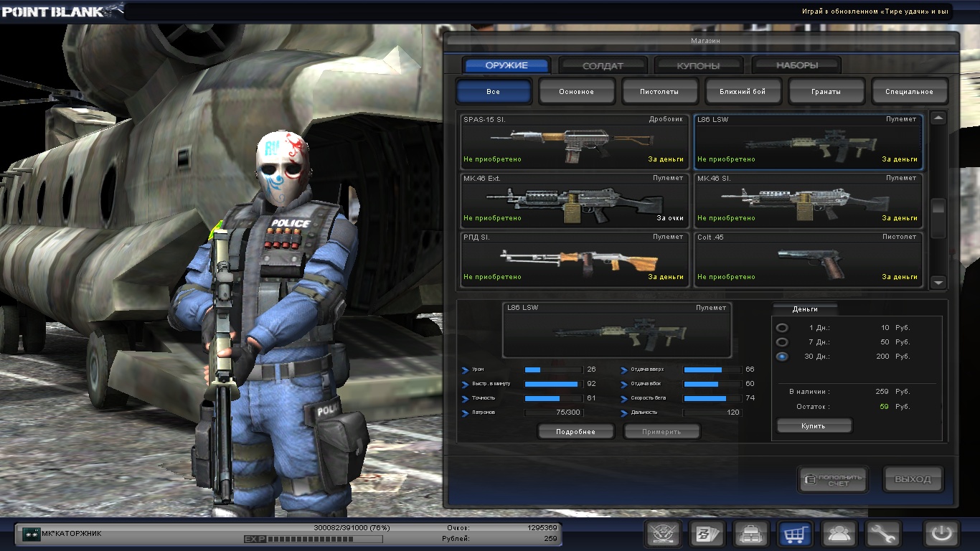Viewport: 980px width, 551px height.
Task: Click the Точность stat bar
Action: coord(553,398)
